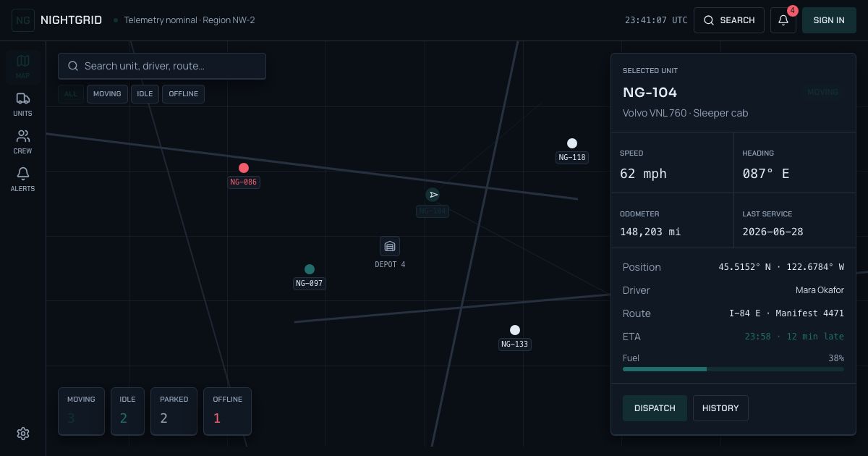Click the PARKED count card
The image size is (868, 456).
click(x=174, y=411)
